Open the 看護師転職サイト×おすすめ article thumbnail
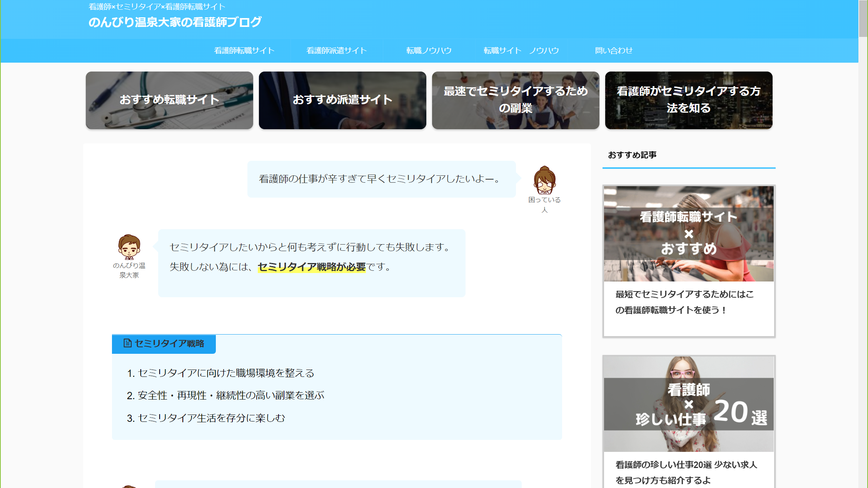 click(689, 234)
